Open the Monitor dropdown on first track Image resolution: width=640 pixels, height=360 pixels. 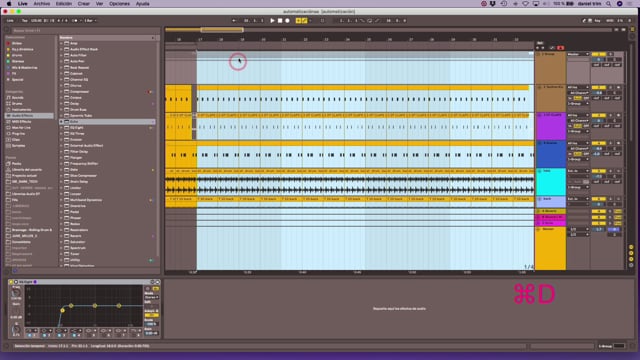tap(578, 54)
